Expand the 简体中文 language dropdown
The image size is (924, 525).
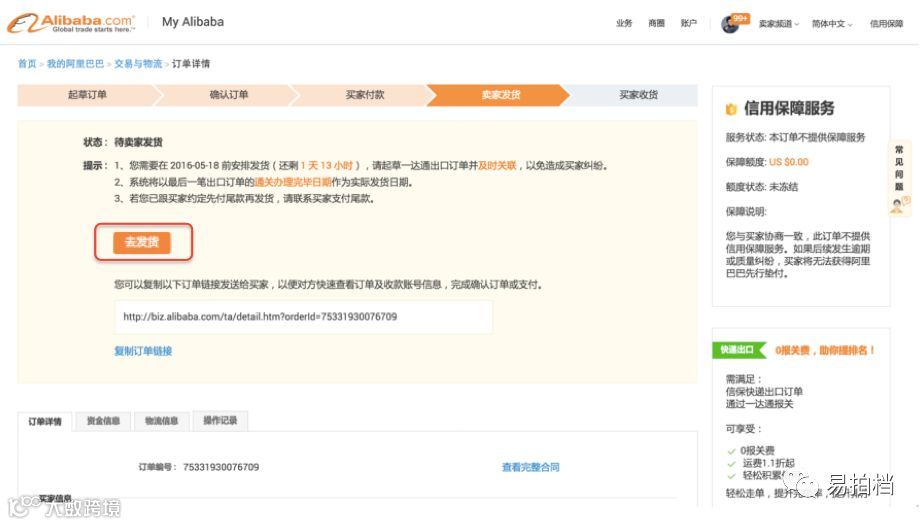tap(831, 24)
